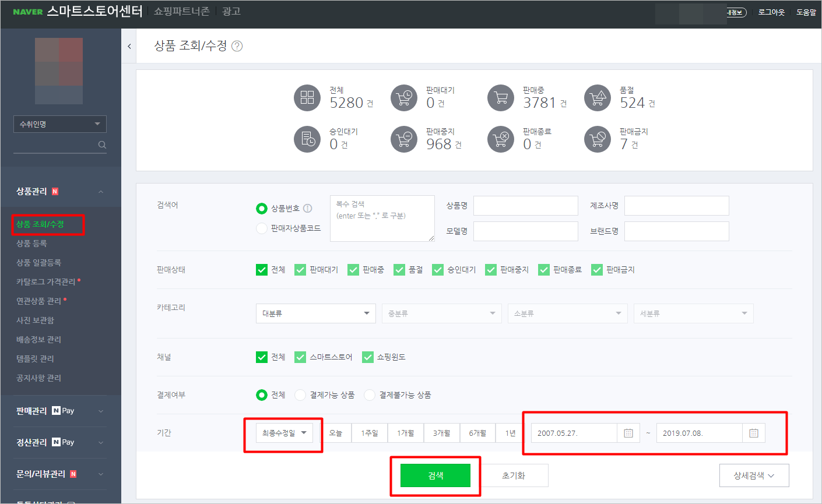This screenshot has width=822, height=504.
Task: Select 결제가능 상품 radio button
Action: [x=300, y=395]
